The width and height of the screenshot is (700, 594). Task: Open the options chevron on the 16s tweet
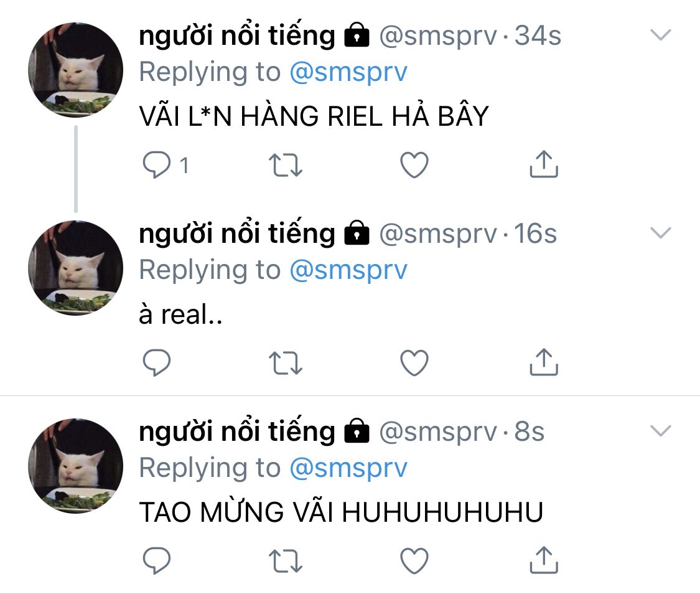tap(661, 233)
